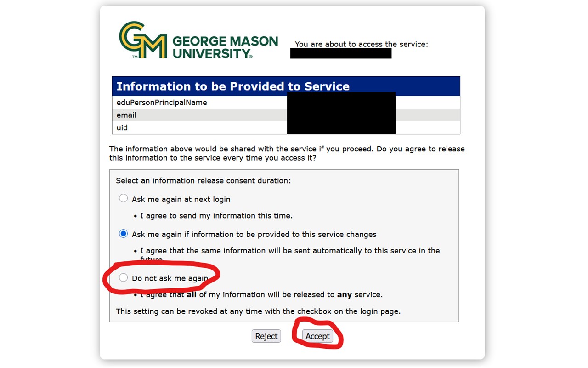This screenshot has height=368, width=588.
Task: Click the uid attribute row label
Action: click(122, 127)
